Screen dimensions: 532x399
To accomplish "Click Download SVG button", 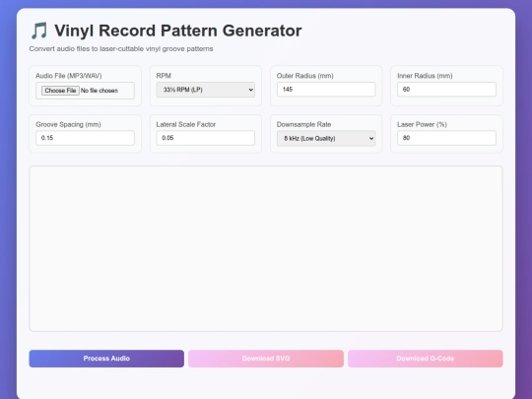I will (x=266, y=359).
